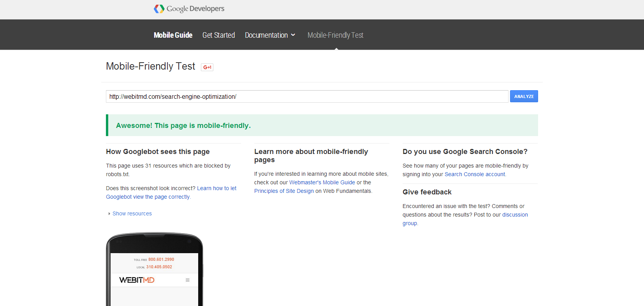Click the Mobile-Friendly Test page heading
644x306 pixels.
tap(150, 66)
